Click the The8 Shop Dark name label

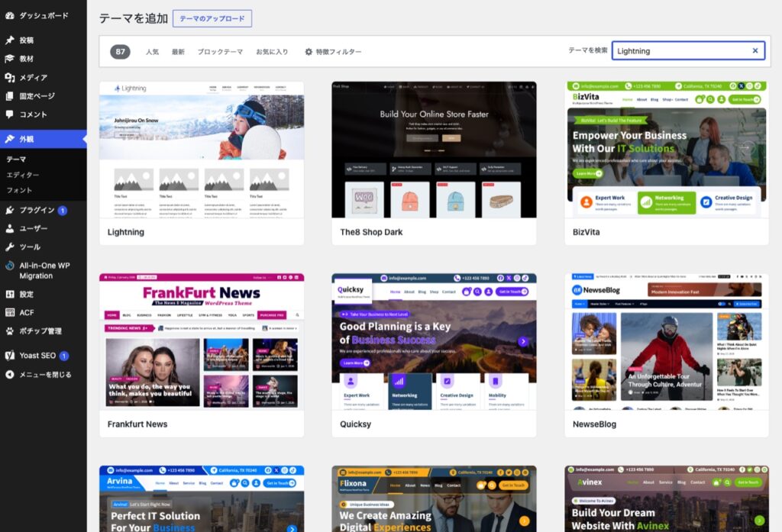pos(371,232)
